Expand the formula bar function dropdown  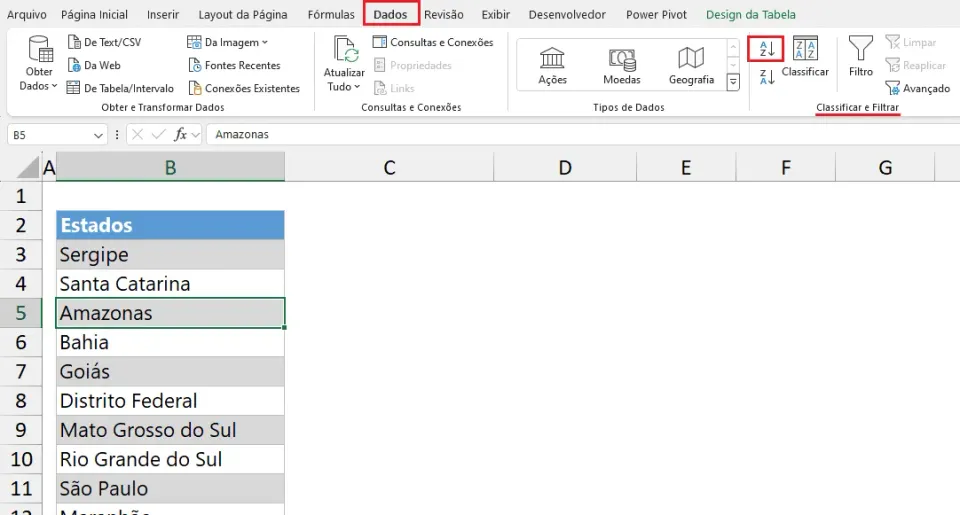point(195,135)
